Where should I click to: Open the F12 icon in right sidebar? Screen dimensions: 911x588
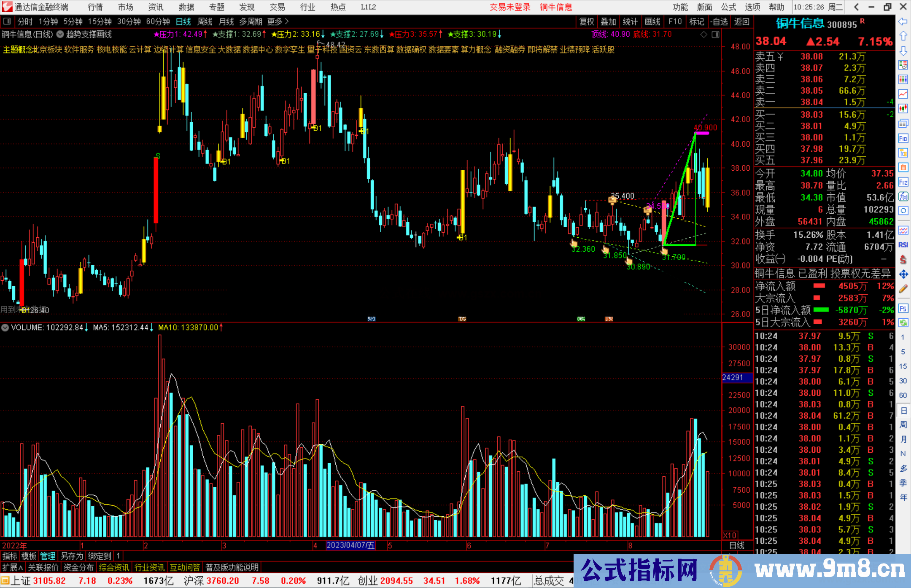coord(903,182)
